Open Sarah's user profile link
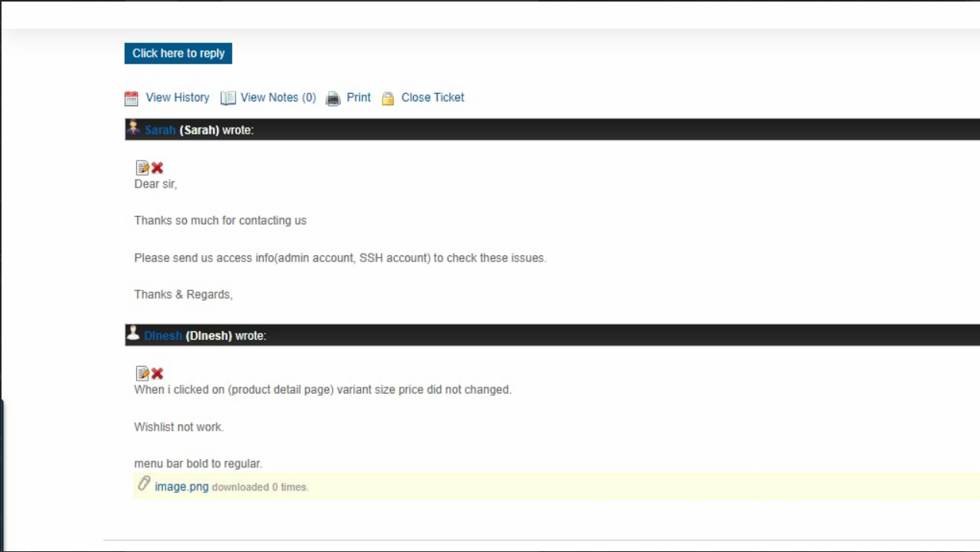Viewport: 980px width, 552px height. point(160,130)
